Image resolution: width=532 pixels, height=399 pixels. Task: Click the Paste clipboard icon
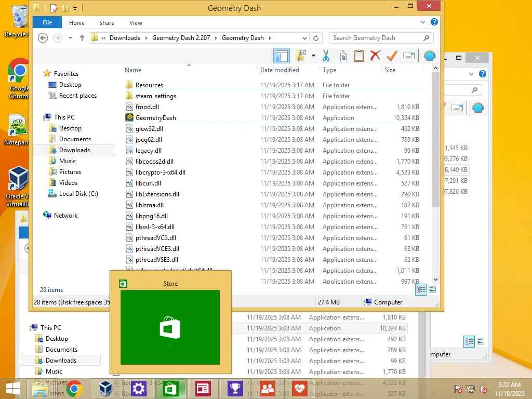click(358, 56)
